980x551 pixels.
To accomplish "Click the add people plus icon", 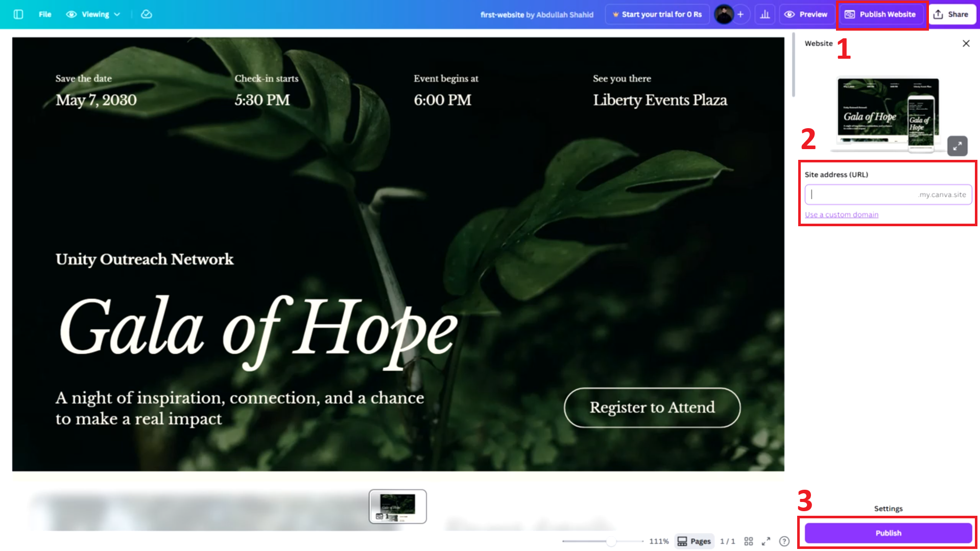I will tap(740, 14).
